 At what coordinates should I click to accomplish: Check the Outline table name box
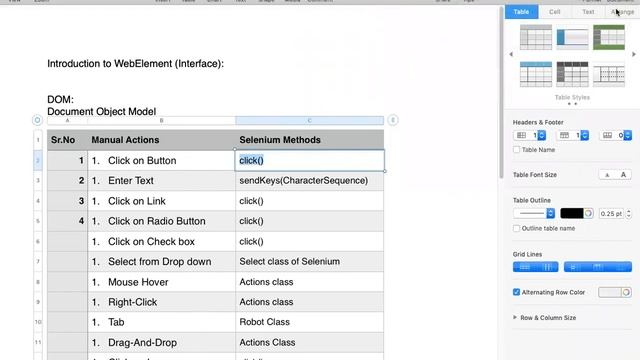tap(516, 228)
